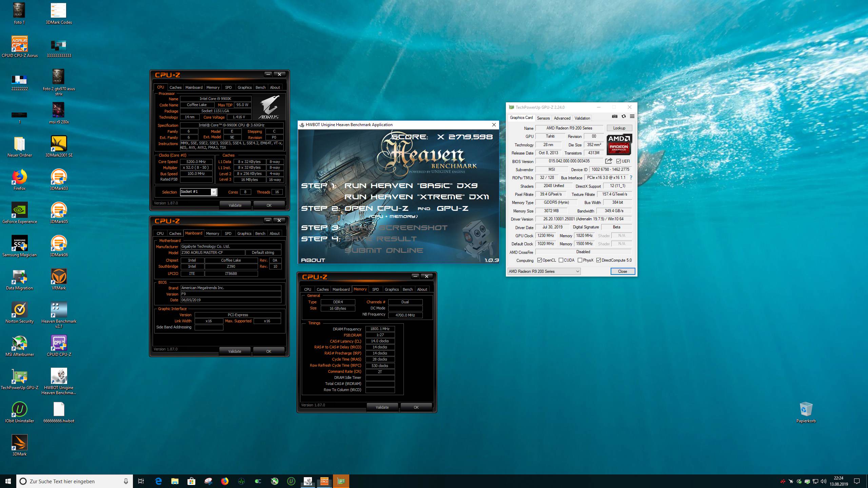868x488 pixels.
Task: Select the Heaven Benchmark v2.1 desktop icon
Action: (x=59, y=315)
